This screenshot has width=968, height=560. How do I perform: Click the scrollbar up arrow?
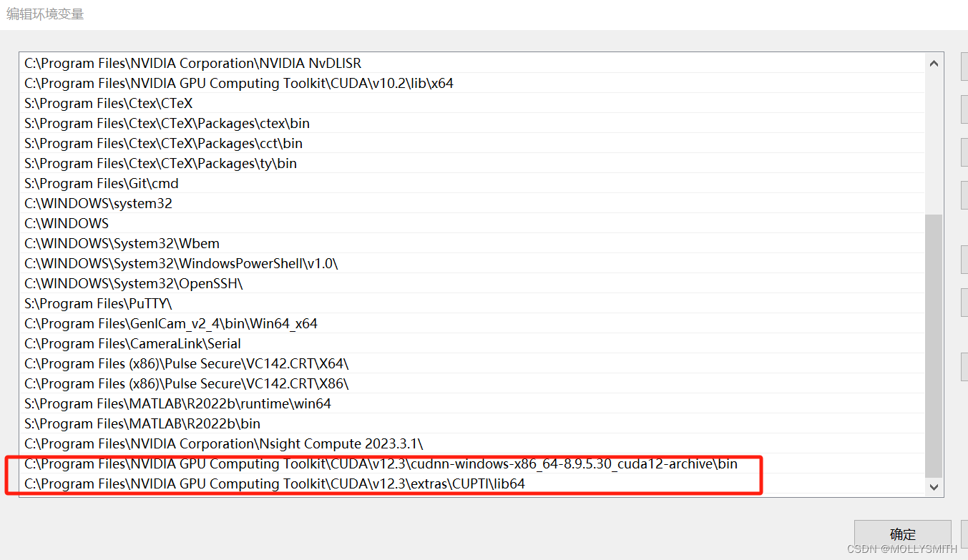pos(934,63)
